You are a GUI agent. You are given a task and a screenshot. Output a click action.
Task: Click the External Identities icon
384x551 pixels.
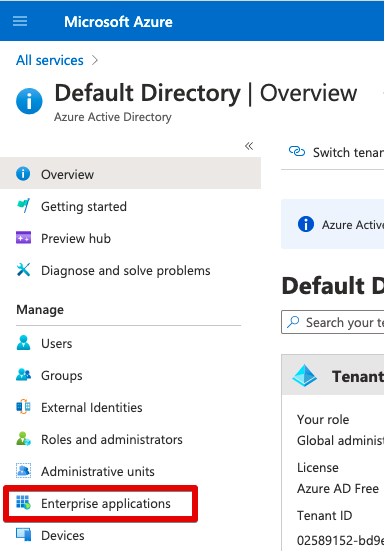click(24, 407)
